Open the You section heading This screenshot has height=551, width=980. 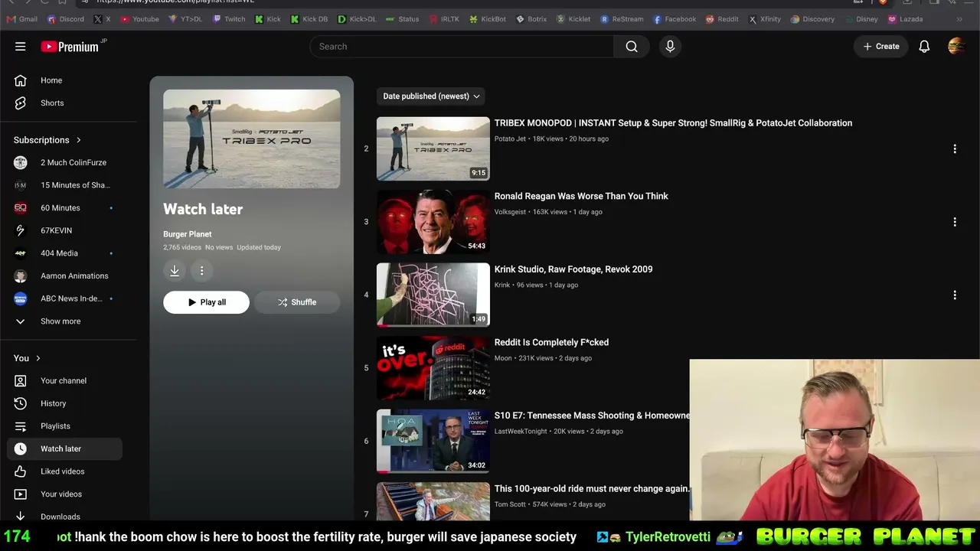tap(27, 358)
